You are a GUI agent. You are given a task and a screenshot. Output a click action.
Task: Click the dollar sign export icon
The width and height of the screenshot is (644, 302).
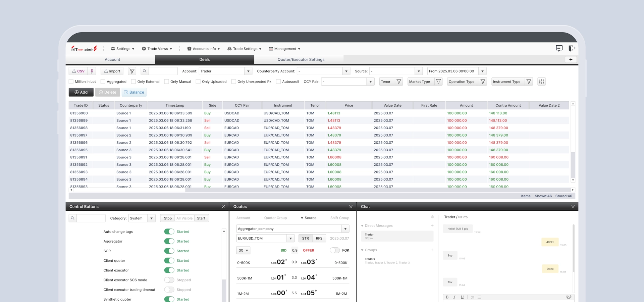point(92,71)
